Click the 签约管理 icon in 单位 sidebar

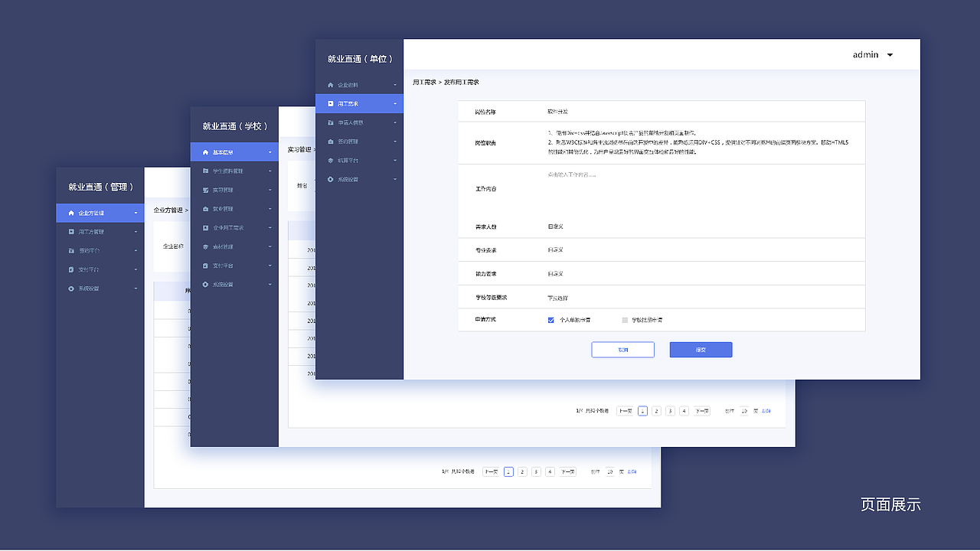pyautogui.click(x=330, y=142)
